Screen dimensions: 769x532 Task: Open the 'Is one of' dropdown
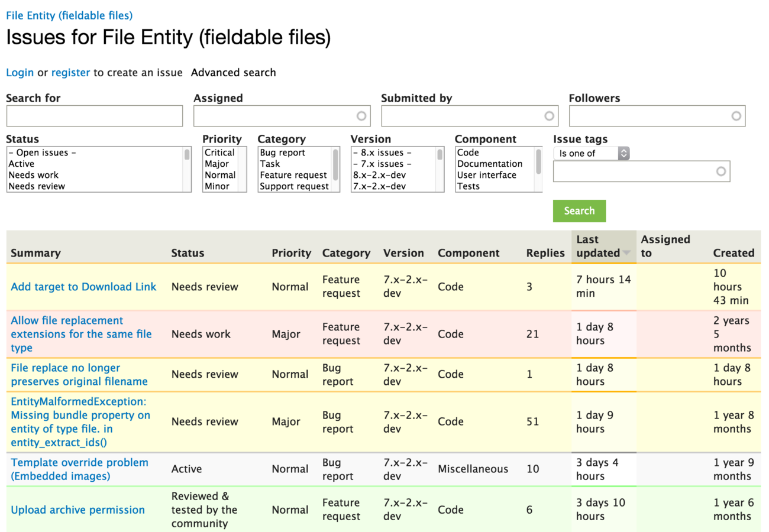592,153
